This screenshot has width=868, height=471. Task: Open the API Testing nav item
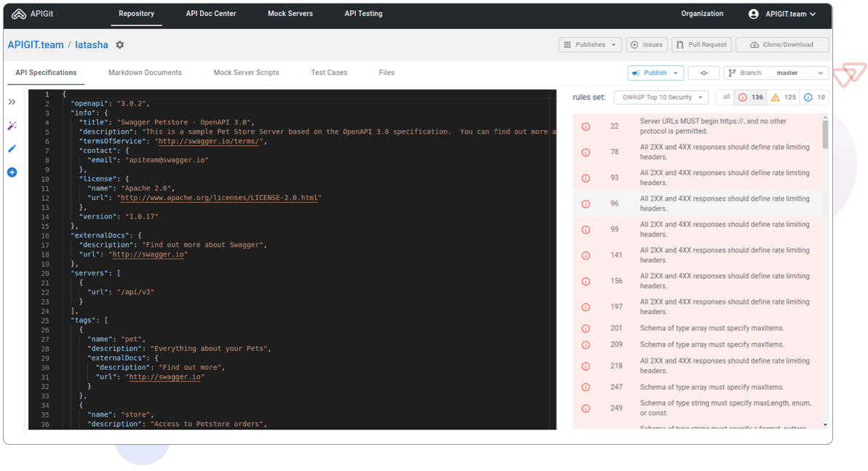[x=363, y=14]
